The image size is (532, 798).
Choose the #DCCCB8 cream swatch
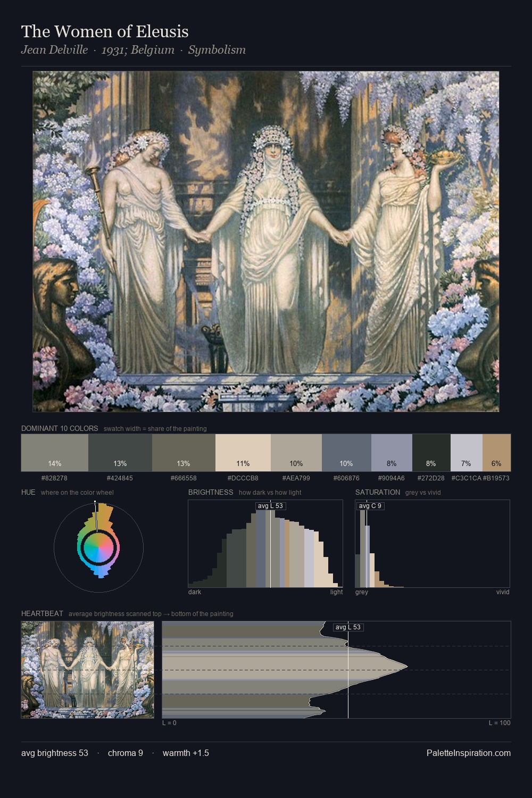pyautogui.click(x=243, y=453)
